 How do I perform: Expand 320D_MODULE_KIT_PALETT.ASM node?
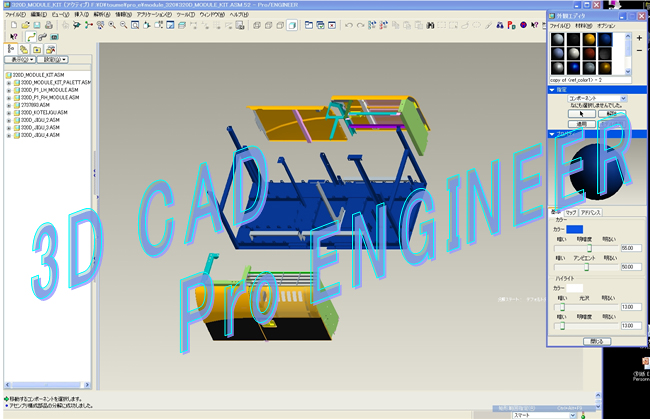tap(9, 82)
